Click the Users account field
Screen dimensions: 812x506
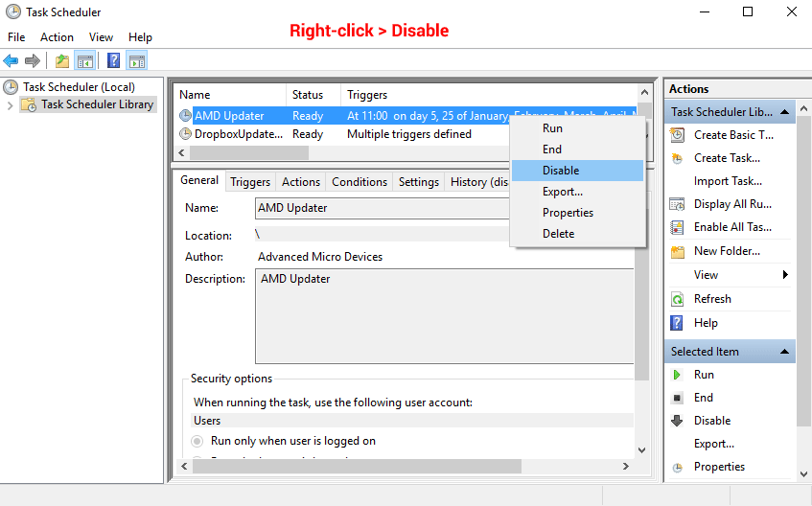point(411,421)
